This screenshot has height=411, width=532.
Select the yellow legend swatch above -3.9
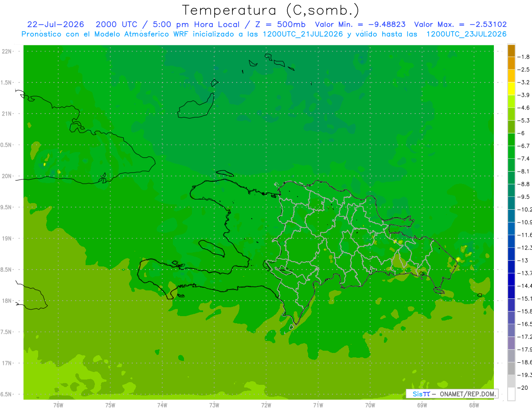click(x=511, y=89)
